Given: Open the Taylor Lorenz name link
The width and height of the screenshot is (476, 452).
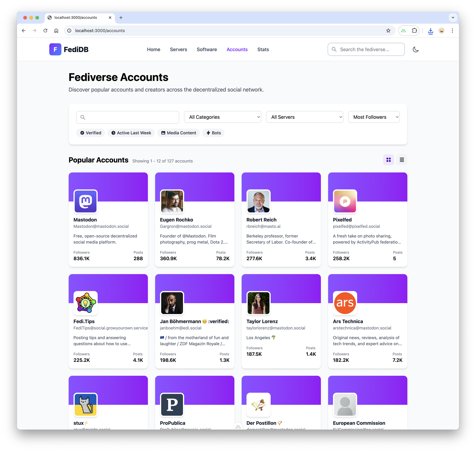Looking at the screenshot, I should pyautogui.click(x=262, y=321).
